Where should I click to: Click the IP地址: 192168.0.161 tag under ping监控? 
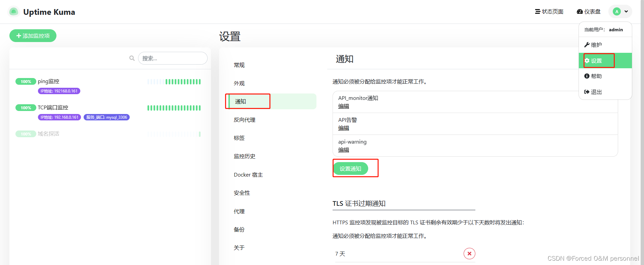click(x=59, y=91)
